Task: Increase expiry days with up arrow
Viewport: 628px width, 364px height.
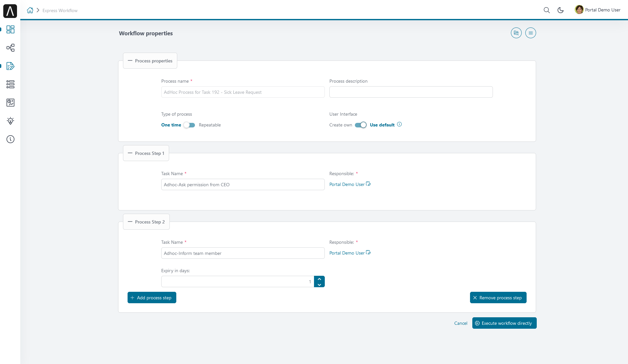Action: (x=319, y=279)
